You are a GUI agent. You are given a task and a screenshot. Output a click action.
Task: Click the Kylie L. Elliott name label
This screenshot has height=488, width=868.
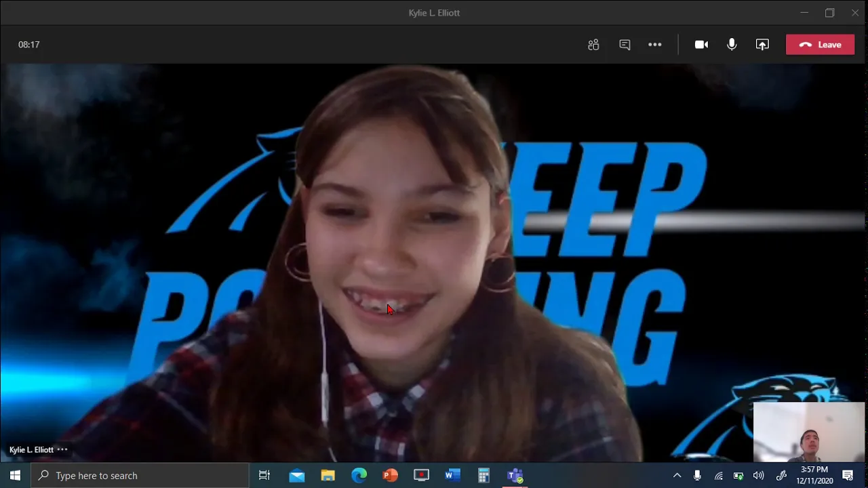[31, 449]
